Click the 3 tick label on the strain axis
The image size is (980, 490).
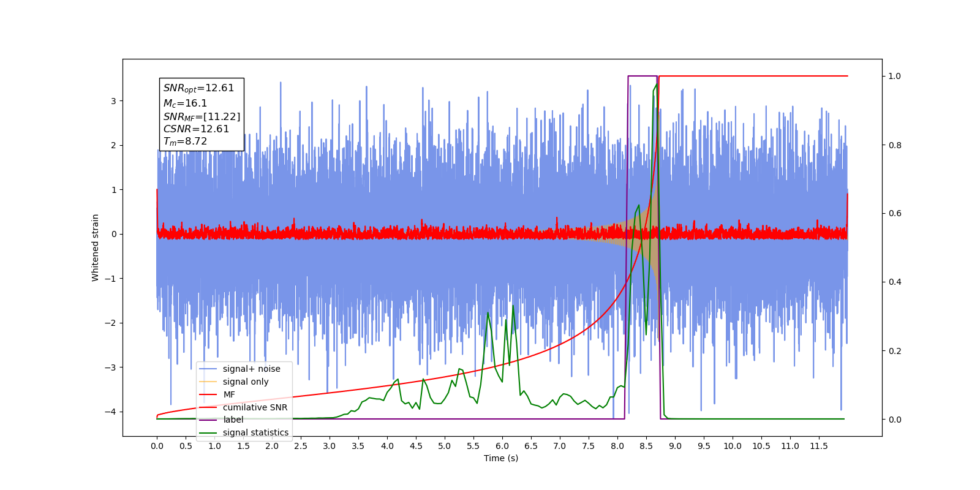coord(113,101)
